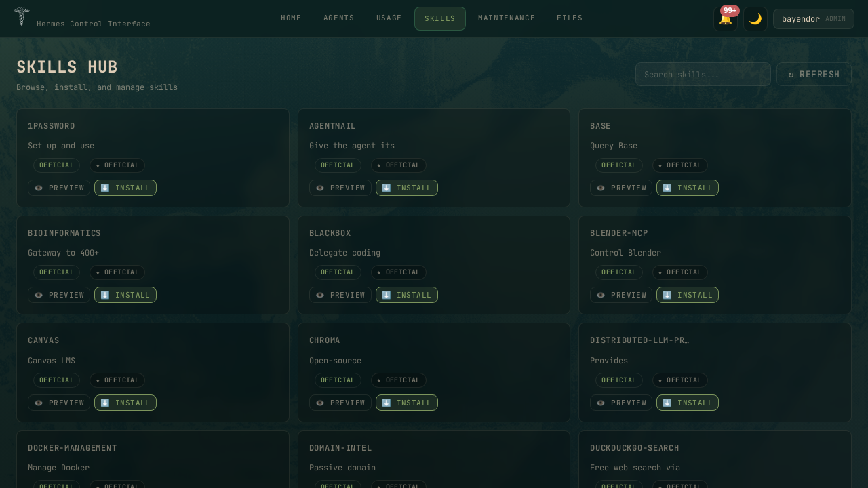Click the starred OFFICIAL badge on 1Password
The width and height of the screenshot is (868, 488).
click(x=117, y=165)
